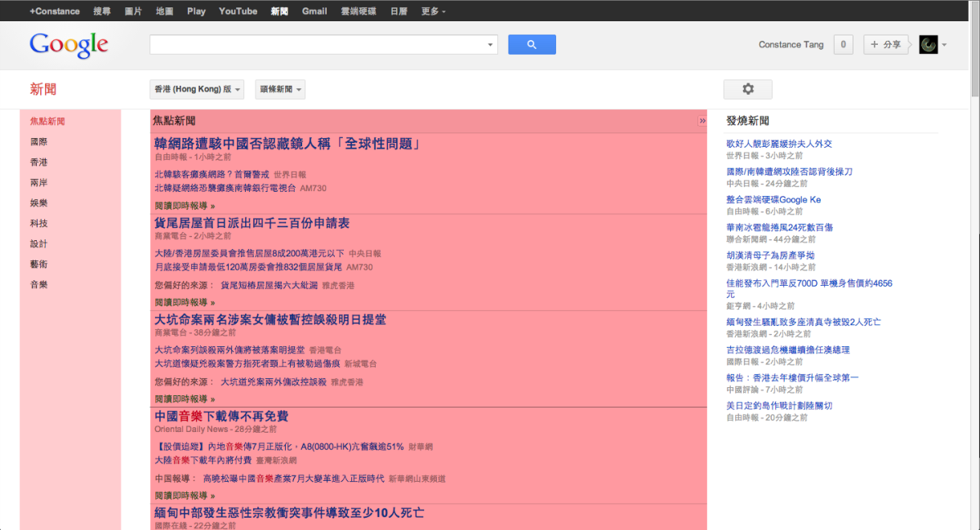Click the Constance Tang account name

pos(791,44)
